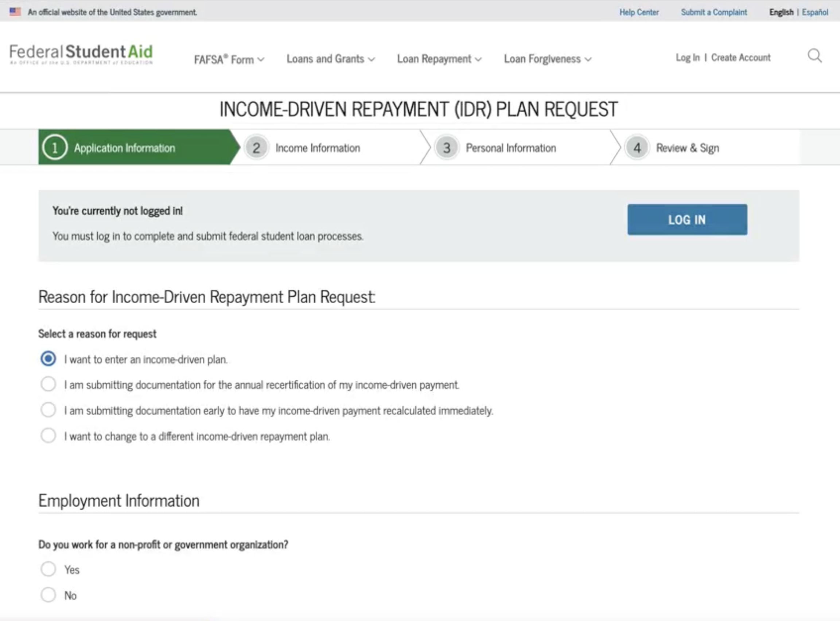Expand the FAFSA Form menu
Viewport: 840px width, 621px height.
[x=229, y=59]
